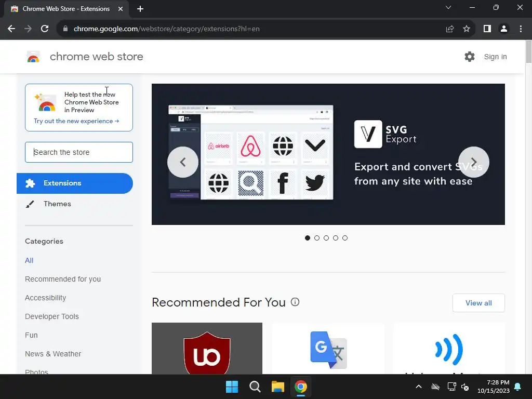Open Windows taskbar search
The height and width of the screenshot is (399, 532).
(x=255, y=387)
